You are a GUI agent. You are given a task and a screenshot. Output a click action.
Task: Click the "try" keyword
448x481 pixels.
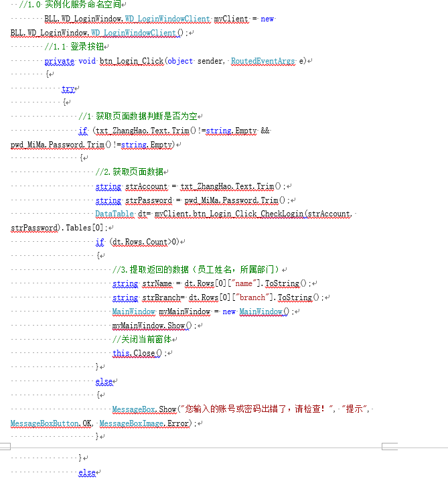point(68,89)
